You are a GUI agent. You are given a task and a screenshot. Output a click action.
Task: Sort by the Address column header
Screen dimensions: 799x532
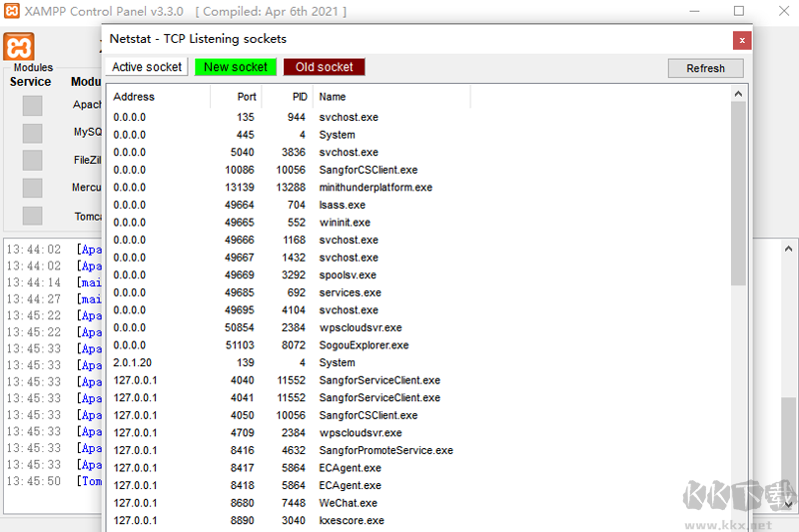click(159, 97)
